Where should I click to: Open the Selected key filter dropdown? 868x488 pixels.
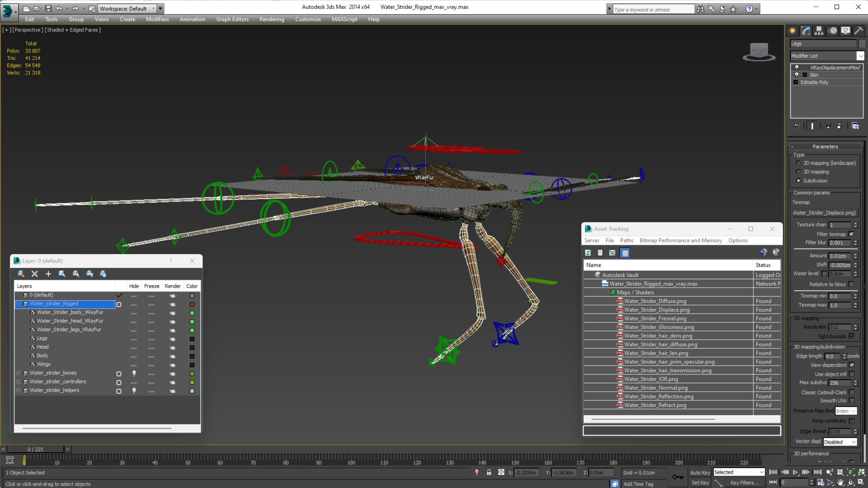[x=739, y=472]
